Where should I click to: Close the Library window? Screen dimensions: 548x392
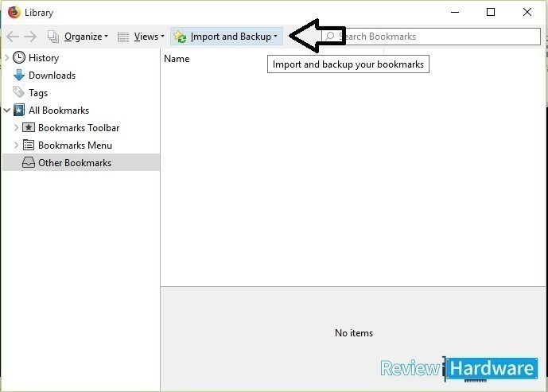pos(527,12)
